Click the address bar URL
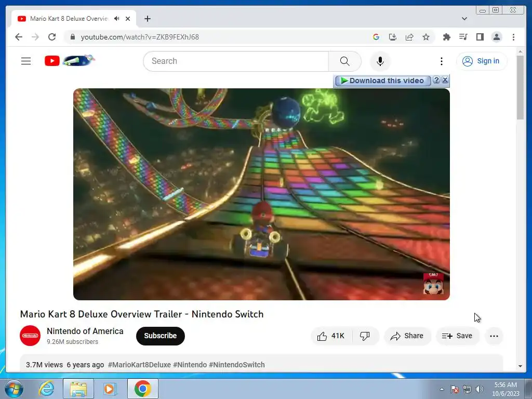The width and height of the screenshot is (532, 399). tap(140, 37)
